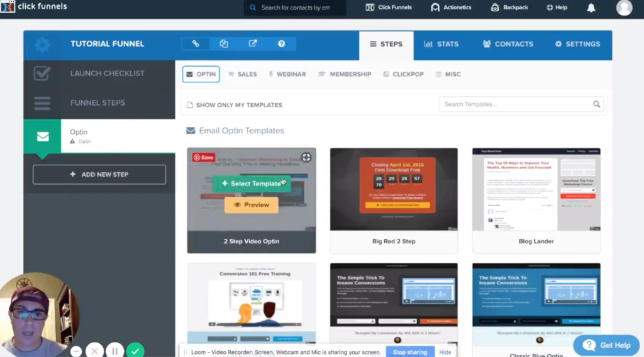Click the Preview button on the template
The width and height of the screenshot is (644, 357).
coord(252,205)
